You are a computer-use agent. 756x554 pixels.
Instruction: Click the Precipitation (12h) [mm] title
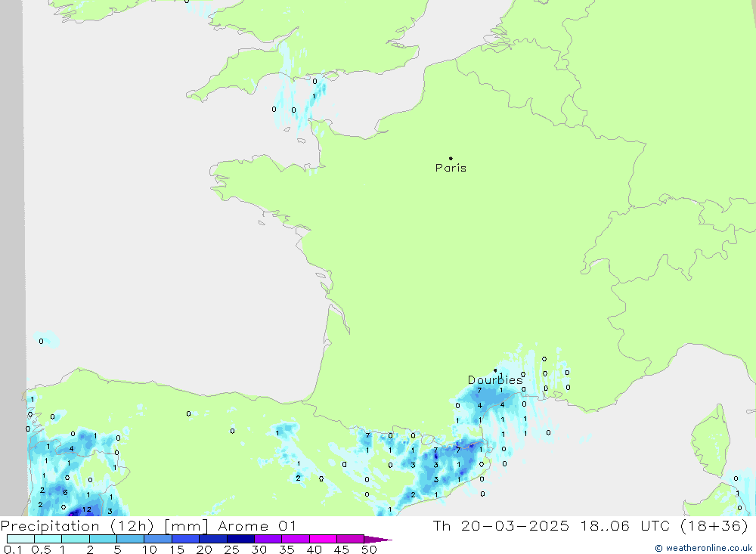104,526
